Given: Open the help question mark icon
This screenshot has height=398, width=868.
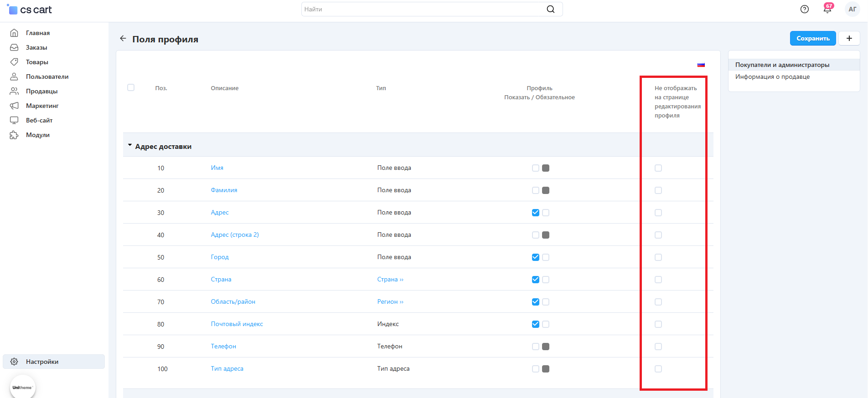Looking at the screenshot, I should point(804,9).
